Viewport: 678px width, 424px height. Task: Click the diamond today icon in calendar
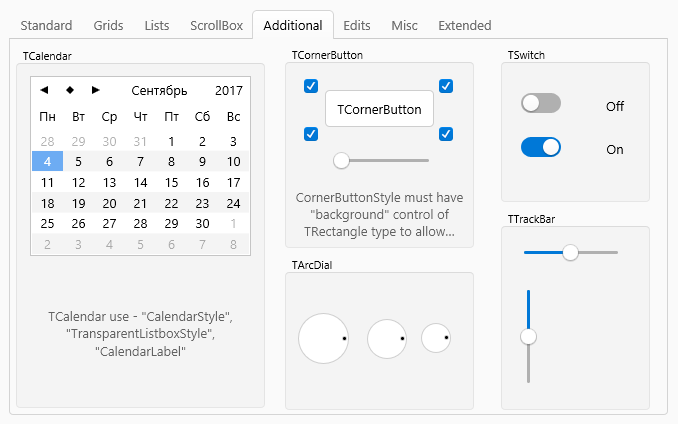pos(70,90)
